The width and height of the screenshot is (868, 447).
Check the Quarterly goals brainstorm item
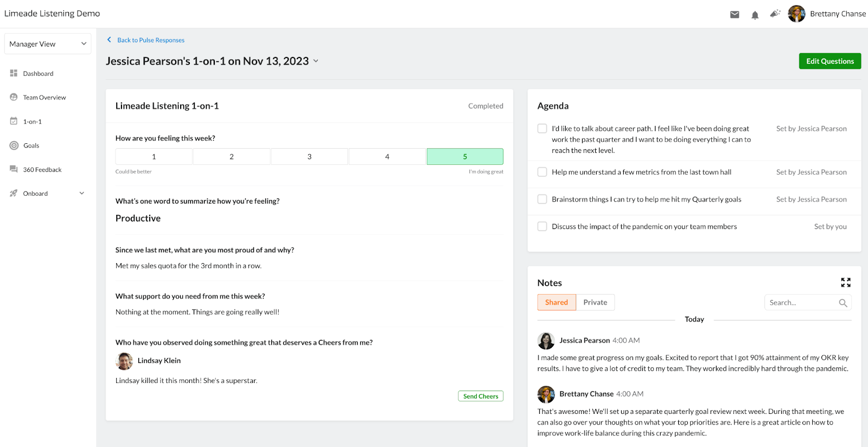tap(542, 199)
